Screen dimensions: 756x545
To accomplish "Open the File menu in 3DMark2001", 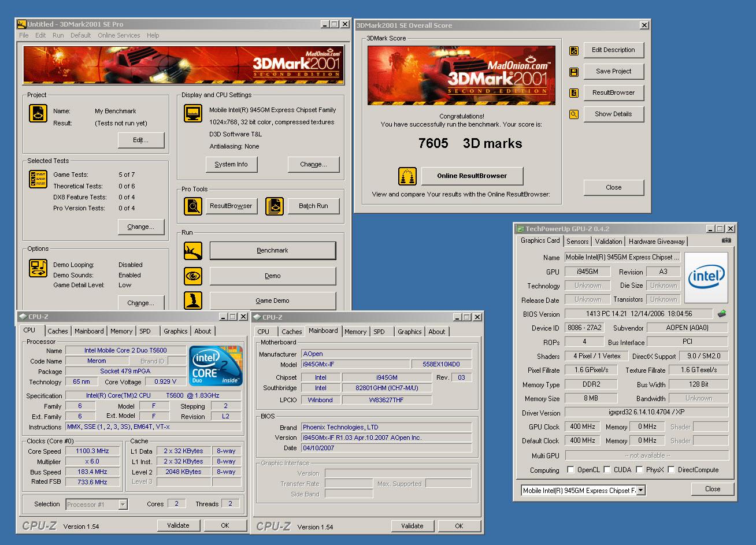I will tap(24, 35).
